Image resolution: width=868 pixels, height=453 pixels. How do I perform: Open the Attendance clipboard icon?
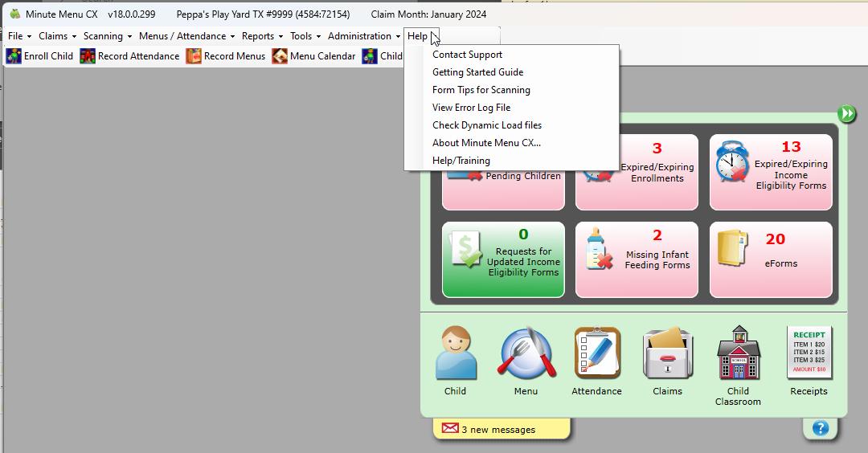(x=596, y=353)
